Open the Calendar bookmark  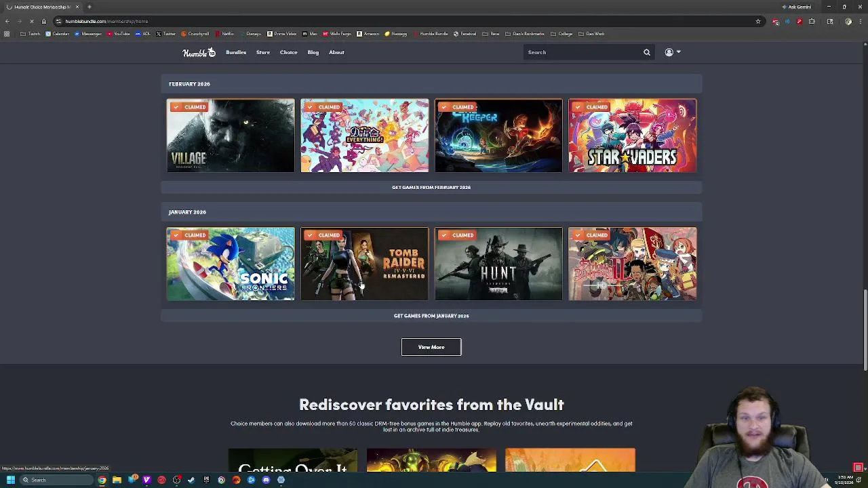tap(58, 34)
